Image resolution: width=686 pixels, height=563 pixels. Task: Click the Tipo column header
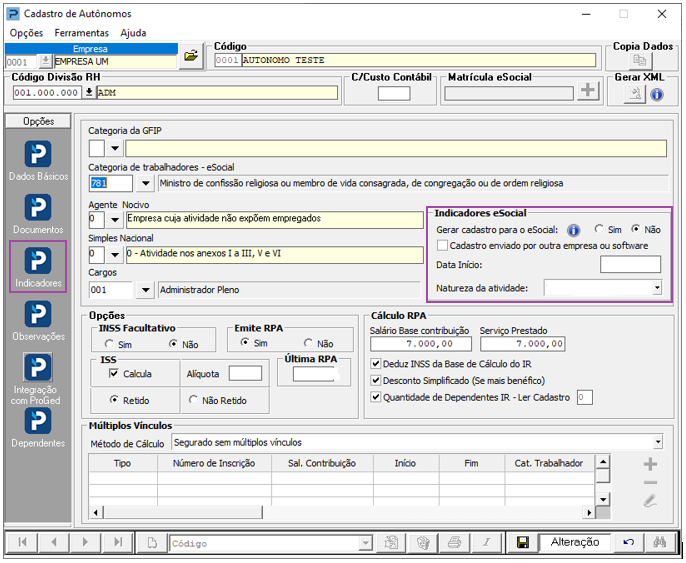[x=122, y=463]
